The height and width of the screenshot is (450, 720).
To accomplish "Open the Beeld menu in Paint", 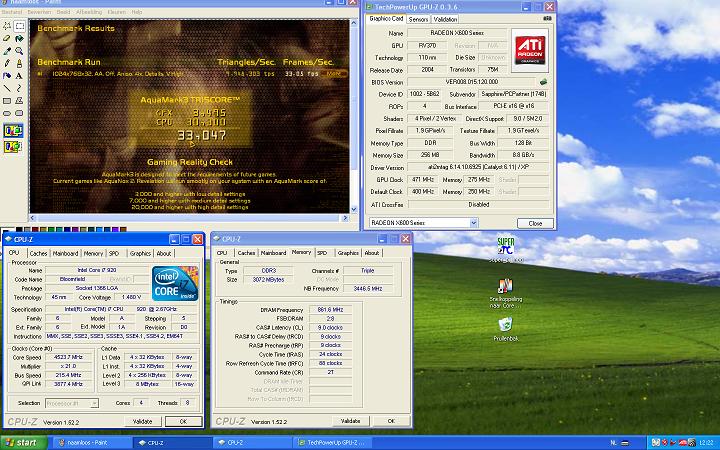I will point(63,12).
